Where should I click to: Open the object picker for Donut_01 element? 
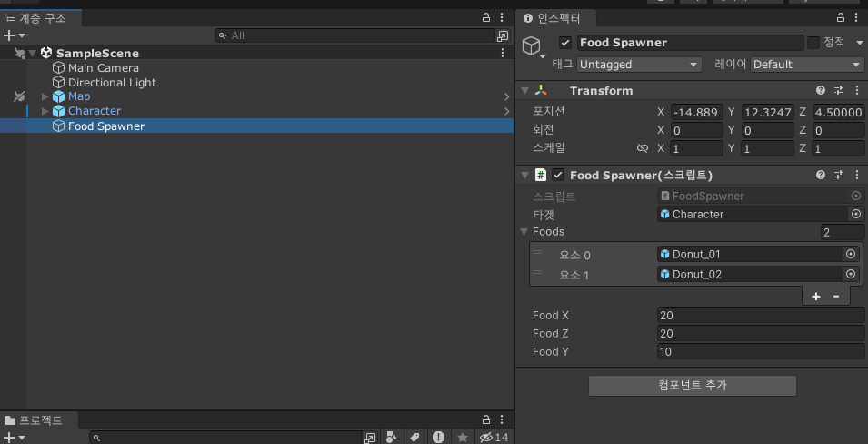[x=851, y=255]
